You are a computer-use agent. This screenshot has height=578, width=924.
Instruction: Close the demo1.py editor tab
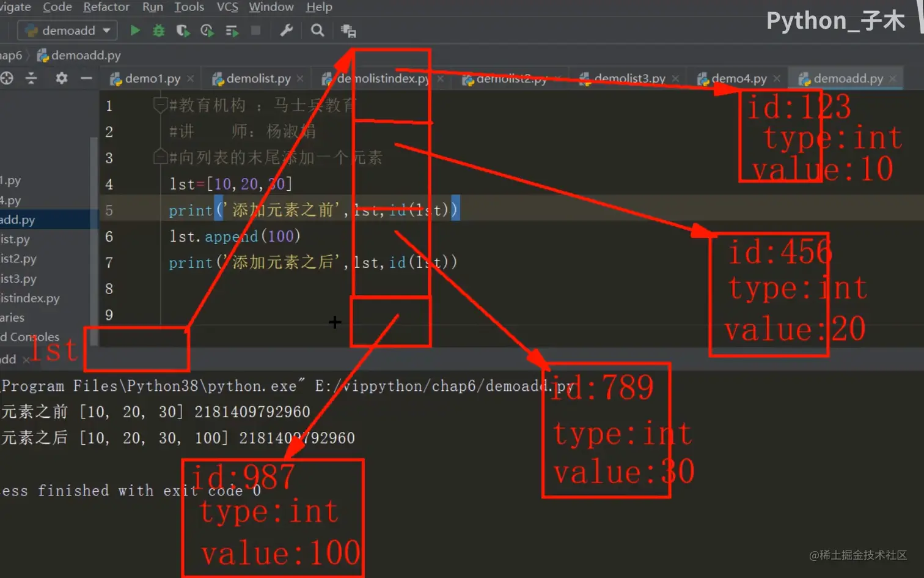pyautogui.click(x=191, y=78)
